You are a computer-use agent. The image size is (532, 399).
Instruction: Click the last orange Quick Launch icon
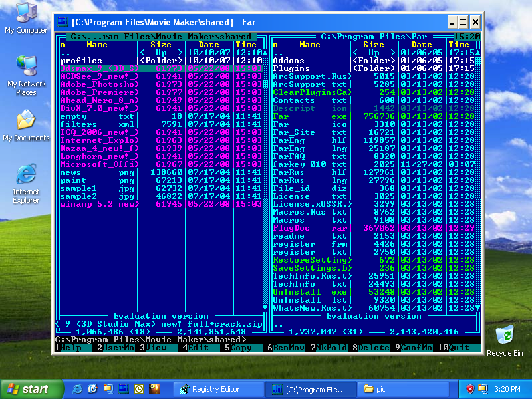coord(154,389)
